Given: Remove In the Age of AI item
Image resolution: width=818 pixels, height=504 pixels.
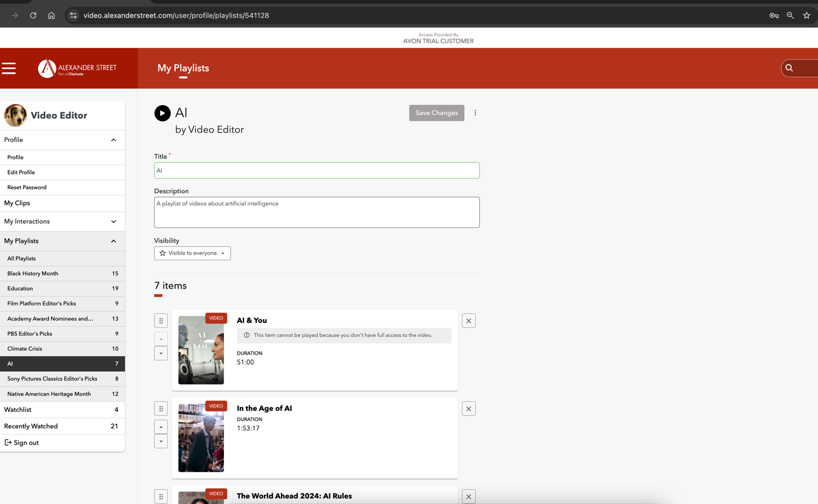Looking at the screenshot, I should point(468,409).
